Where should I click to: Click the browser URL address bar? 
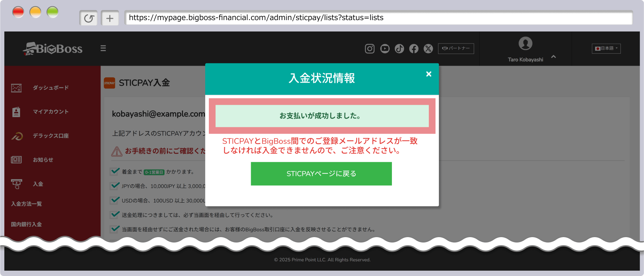(378, 18)
